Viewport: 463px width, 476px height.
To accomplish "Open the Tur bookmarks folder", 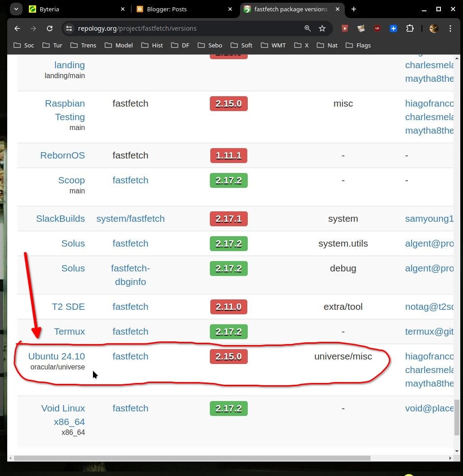I will [x=52, y=45].
